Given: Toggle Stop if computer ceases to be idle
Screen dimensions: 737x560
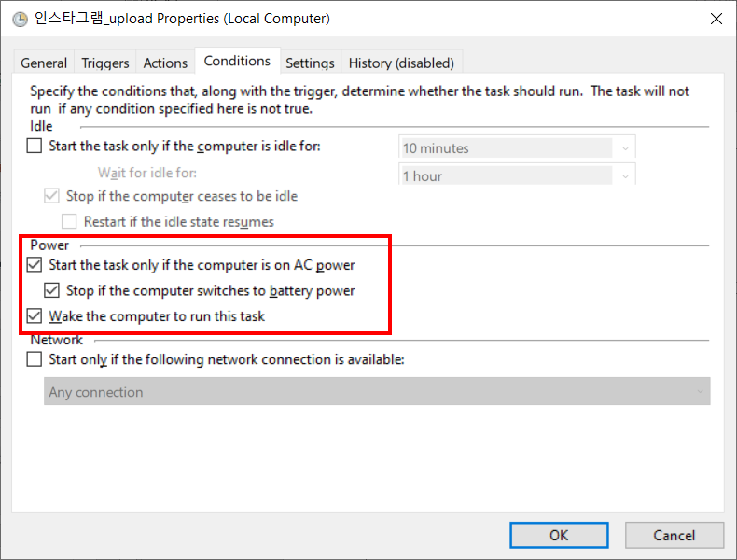Looking at the screenshot, I should point(51,196).
